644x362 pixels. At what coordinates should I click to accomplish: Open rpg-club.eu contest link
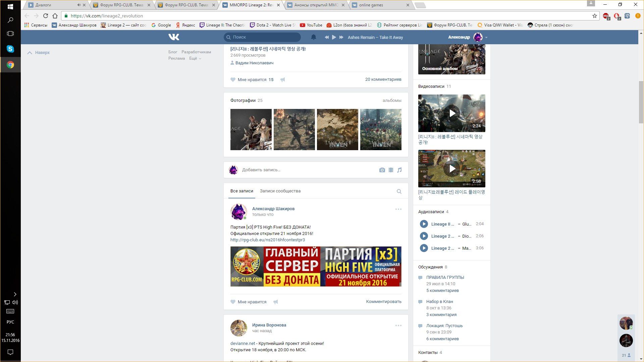click(x=267, y=240)
